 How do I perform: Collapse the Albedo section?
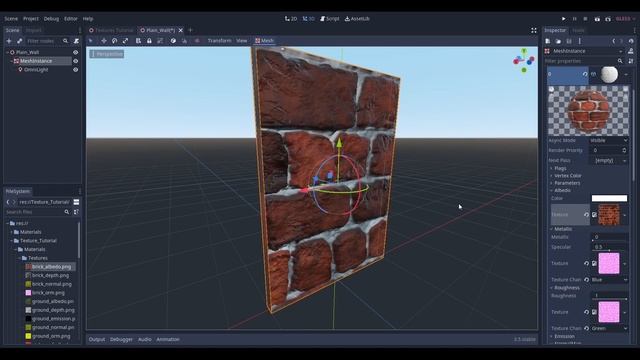pyautogui.click(x=562, y=190)
